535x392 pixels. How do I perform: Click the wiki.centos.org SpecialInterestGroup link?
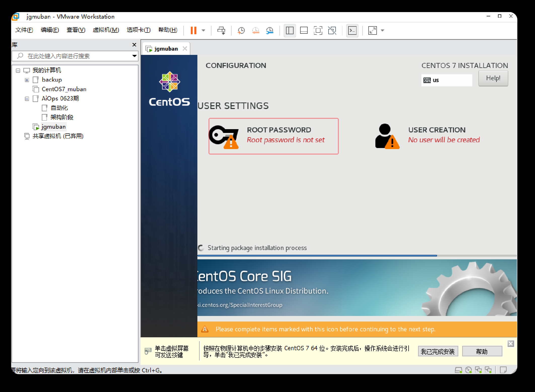240,305
